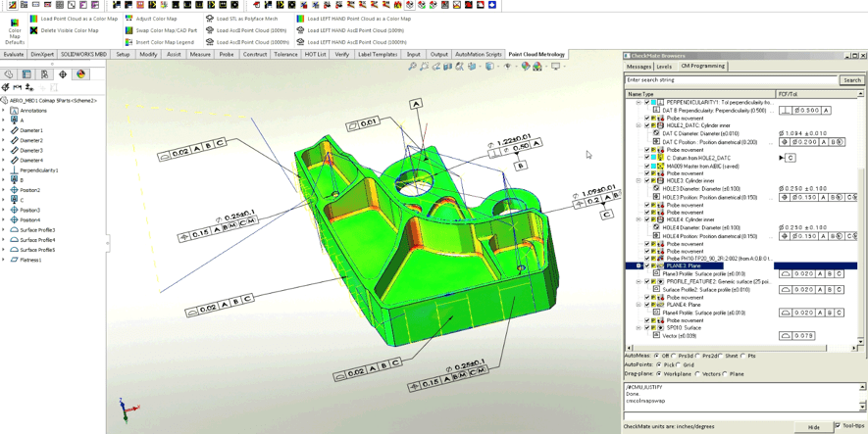Collapse the HOLE2_DATC tree node
This screenshot has width=868, height=434.
(638, 125)
